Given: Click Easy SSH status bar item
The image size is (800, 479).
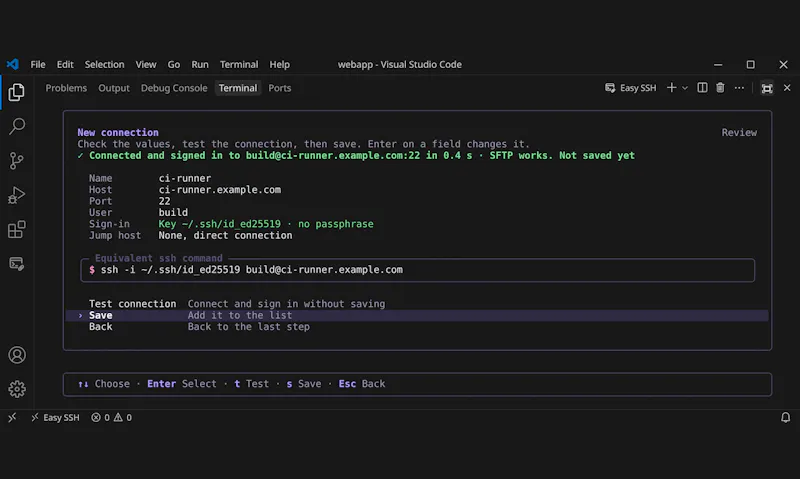Looking at the screenshot, I should (x=56, y=417).
